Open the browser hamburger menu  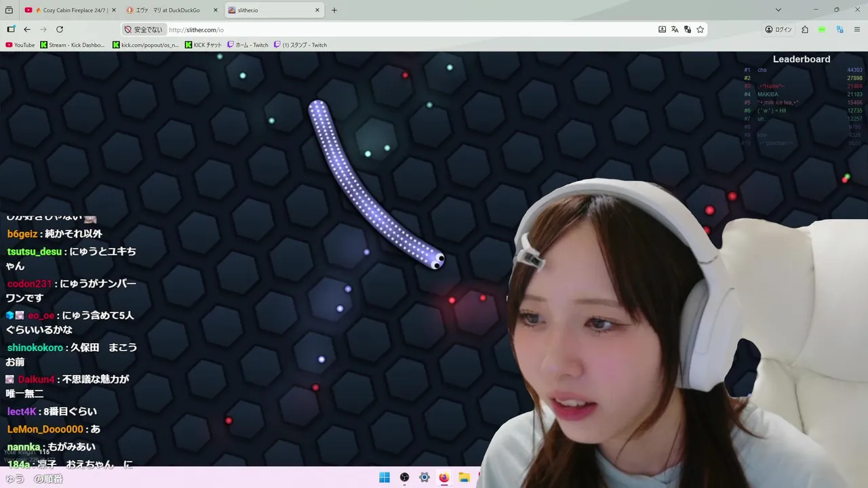point(857,29)
